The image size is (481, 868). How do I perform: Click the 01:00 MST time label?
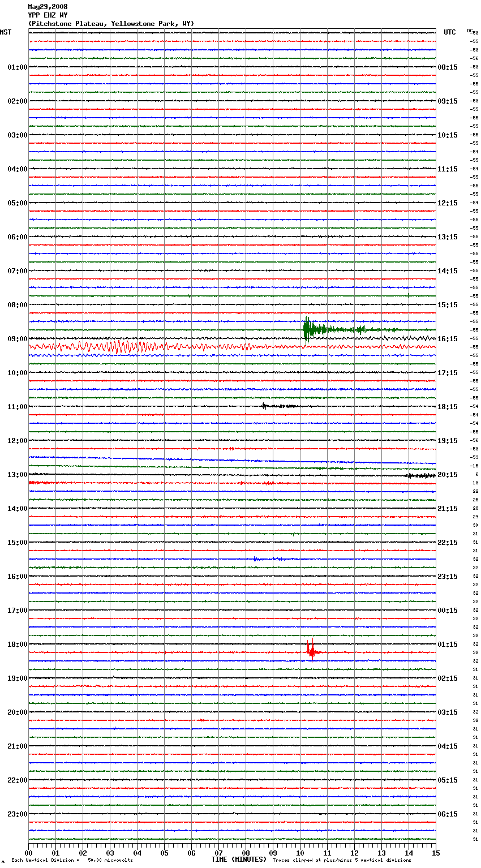(x=17, y=67)
